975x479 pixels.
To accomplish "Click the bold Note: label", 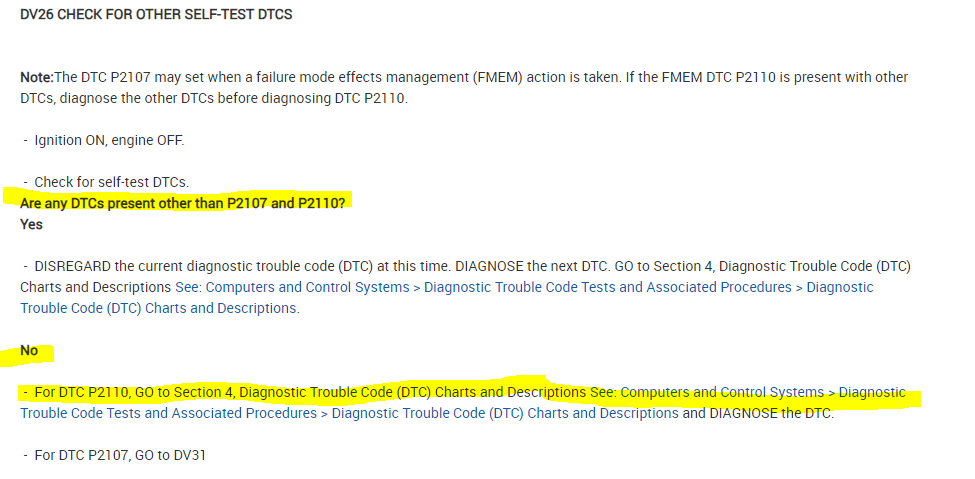I will coord(37,77).
